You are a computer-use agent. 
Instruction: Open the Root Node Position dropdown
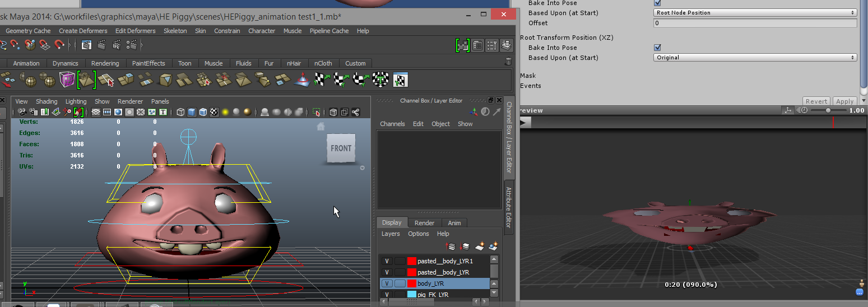[x=755, y=12]
